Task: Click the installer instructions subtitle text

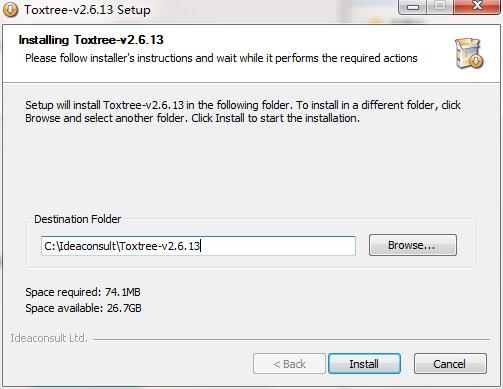Action: [221, 58]
